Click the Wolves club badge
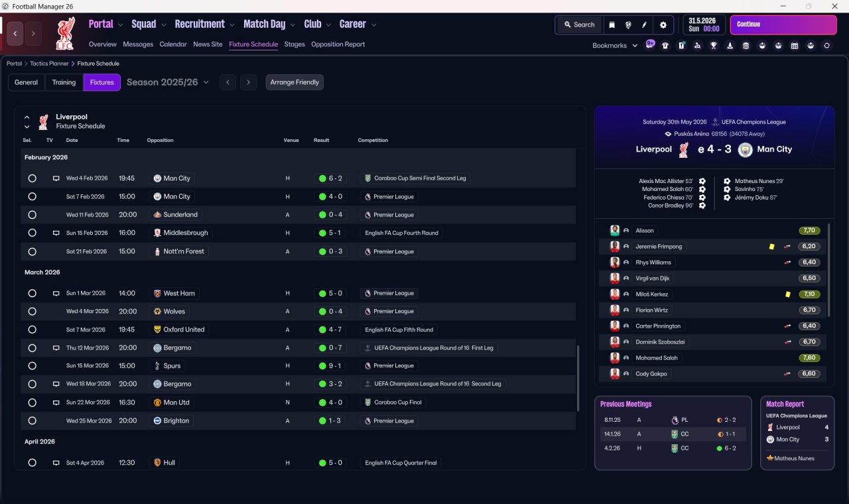 tap(157, 311)
